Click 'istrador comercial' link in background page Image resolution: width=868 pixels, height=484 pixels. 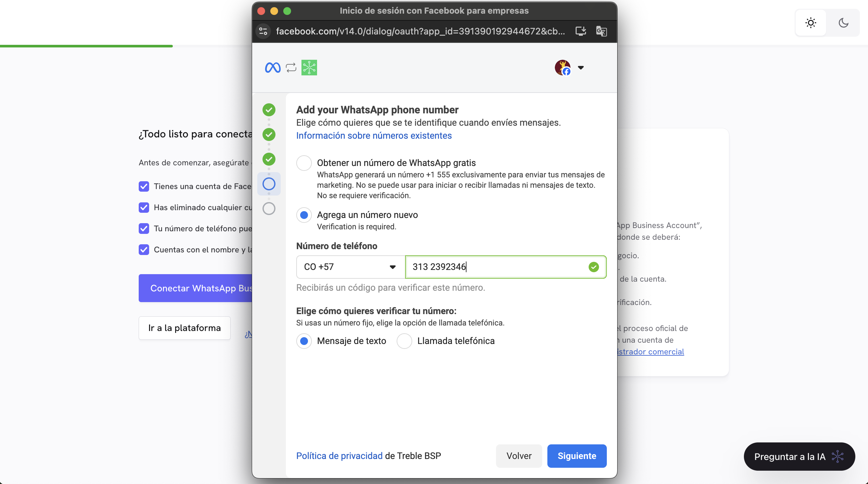(650, 352)
